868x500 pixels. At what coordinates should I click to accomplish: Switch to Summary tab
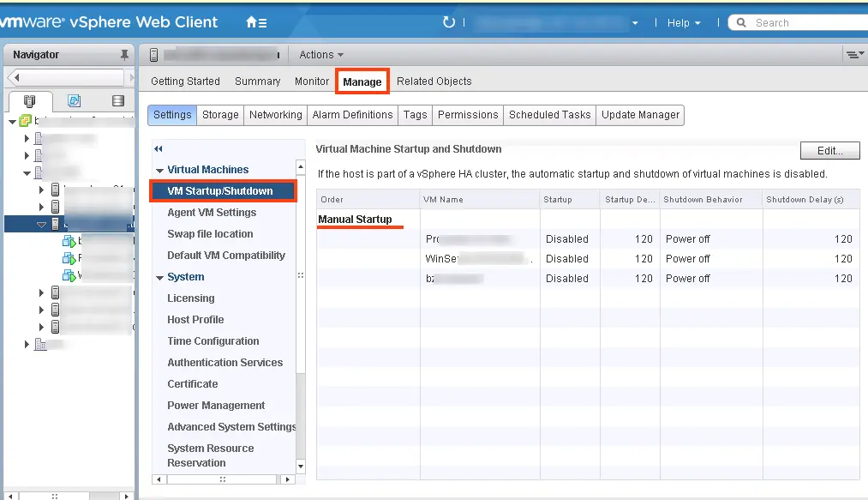[x=257, y=81]
